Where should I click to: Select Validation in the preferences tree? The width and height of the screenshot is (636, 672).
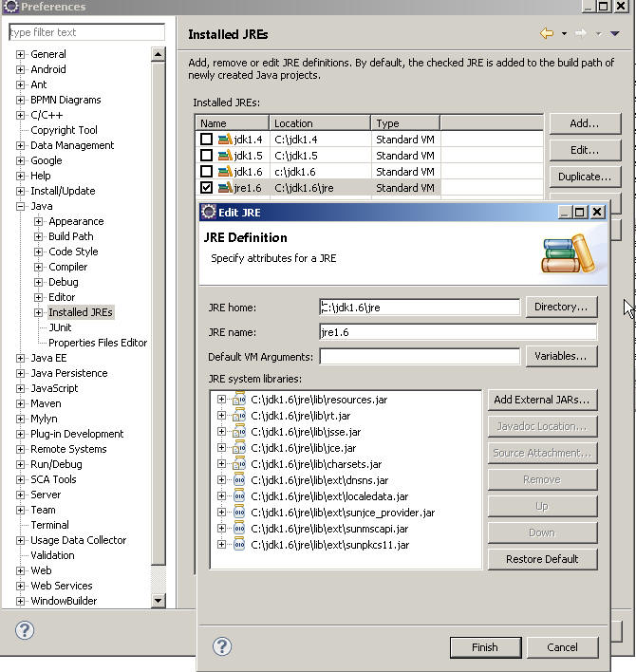(x=52, y=555)
